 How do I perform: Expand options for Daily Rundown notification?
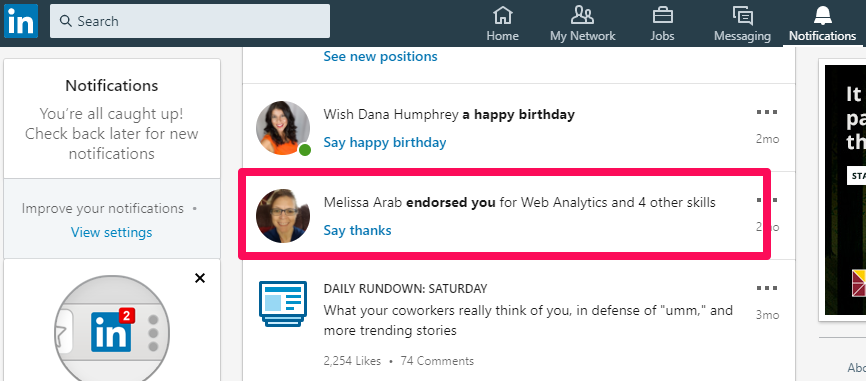tap(767, 288)
